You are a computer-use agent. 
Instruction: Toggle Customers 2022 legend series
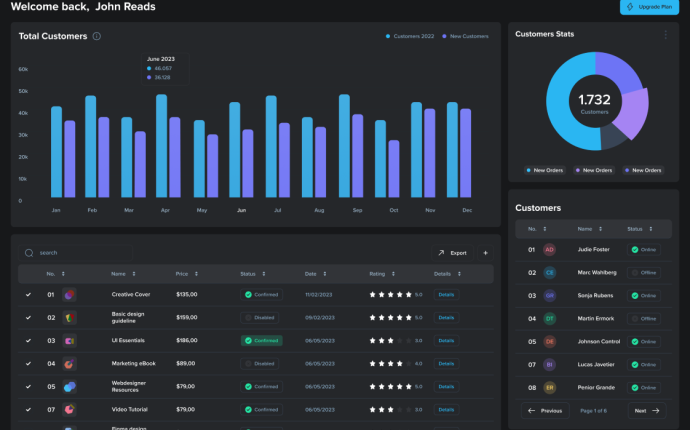(x=410, y=36)
